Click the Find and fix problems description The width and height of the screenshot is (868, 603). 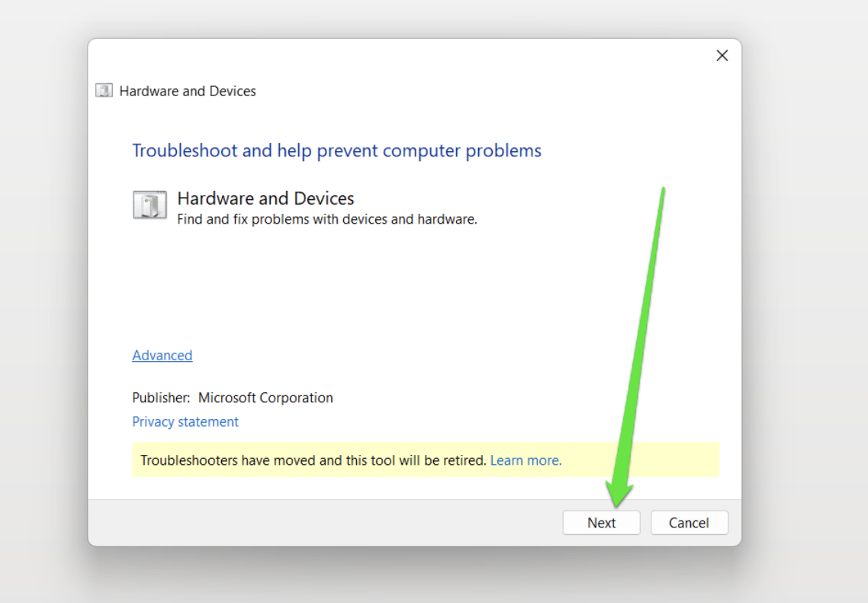[326, 219]
